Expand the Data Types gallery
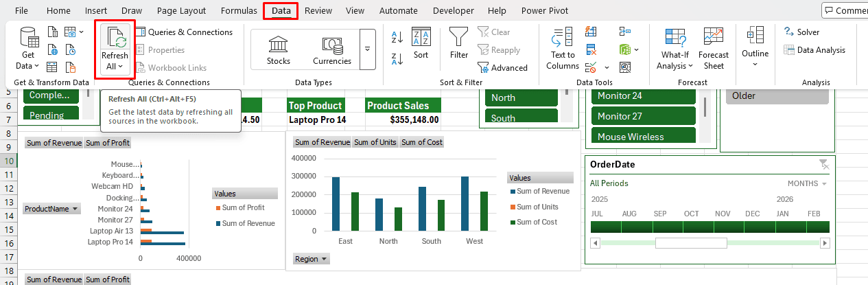 click(x=368, y=49)
